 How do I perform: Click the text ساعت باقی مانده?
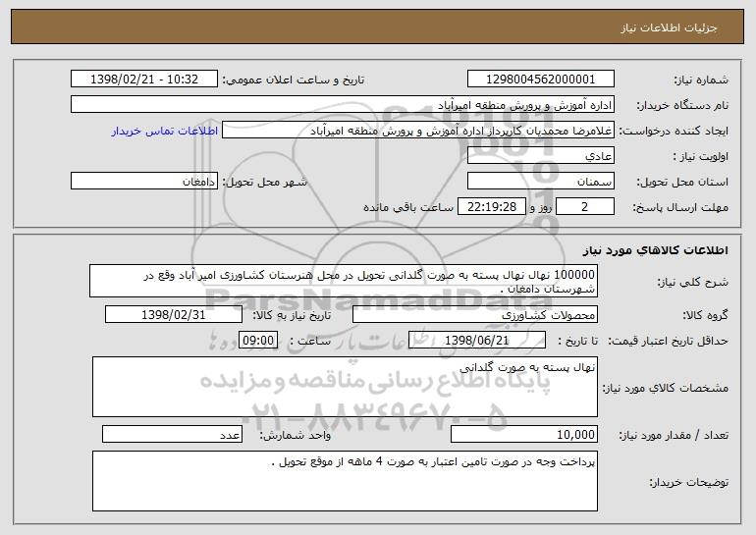pyautogui.click(x=408, y=207)
